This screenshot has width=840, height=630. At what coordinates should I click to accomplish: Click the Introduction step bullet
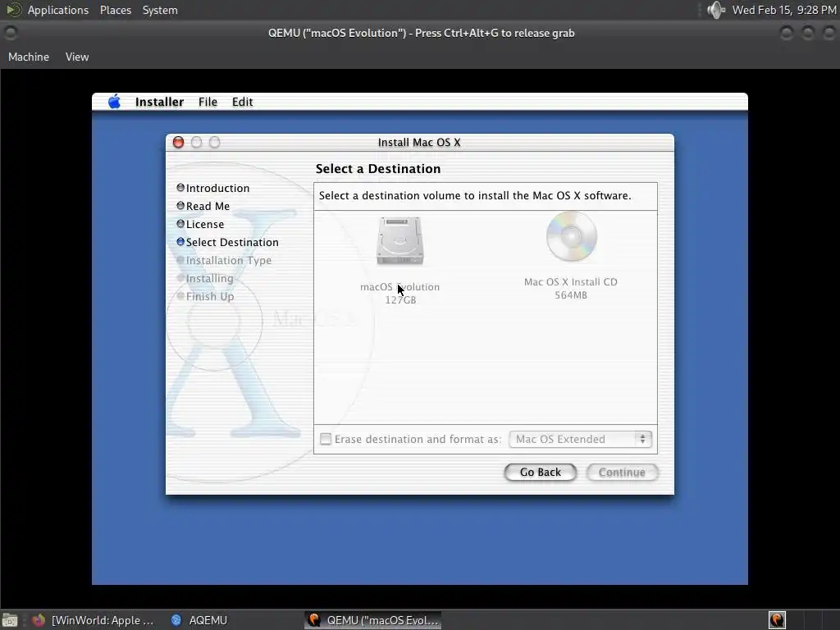coord(180,188)
